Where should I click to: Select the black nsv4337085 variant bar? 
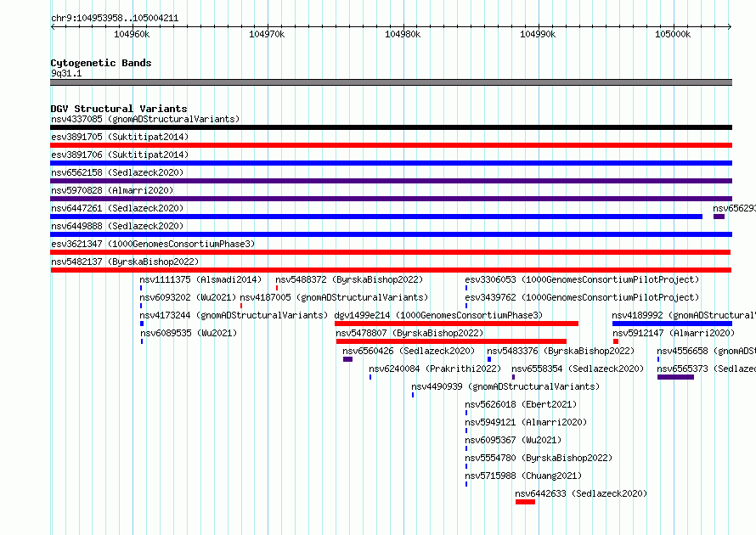tap(391, 127)
